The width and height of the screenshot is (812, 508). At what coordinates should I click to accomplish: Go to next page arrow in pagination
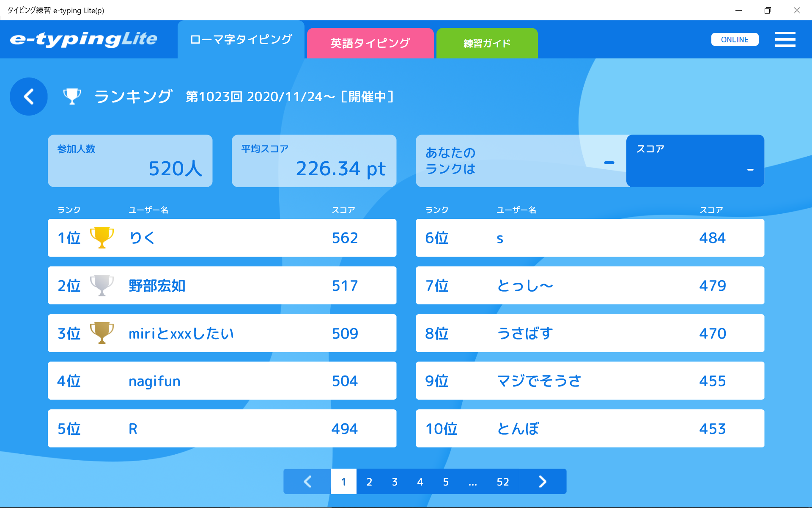click(543, 481)
